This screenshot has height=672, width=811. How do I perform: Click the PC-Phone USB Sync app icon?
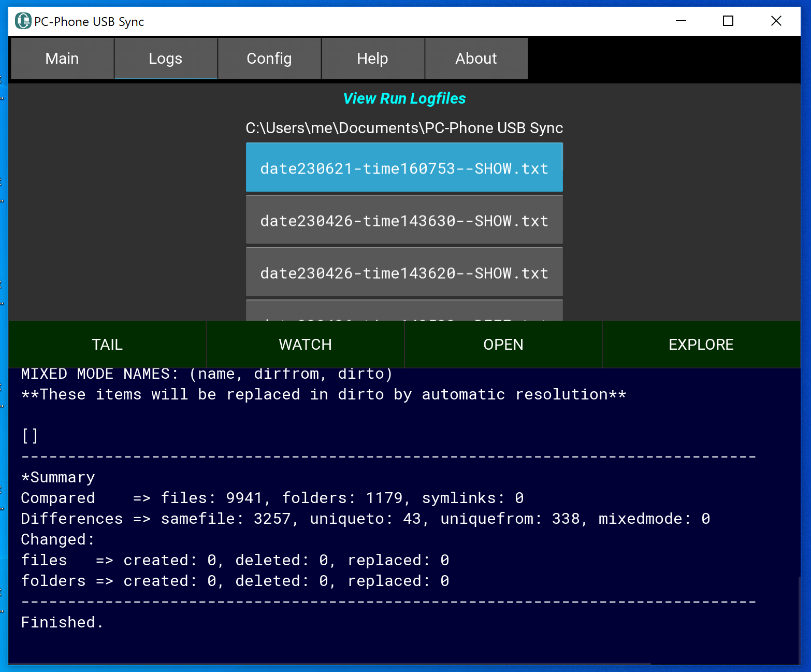tap(23, 21)
